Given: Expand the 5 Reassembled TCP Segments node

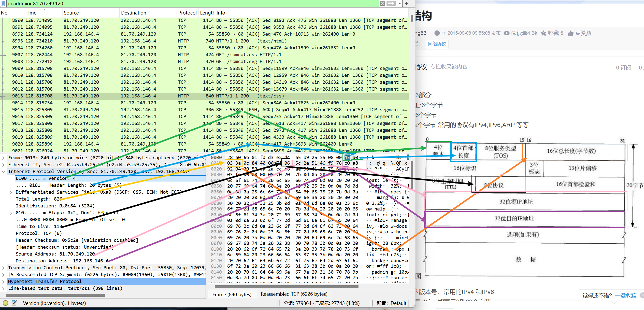Looking at the screenshot, I should coord(3,275).
